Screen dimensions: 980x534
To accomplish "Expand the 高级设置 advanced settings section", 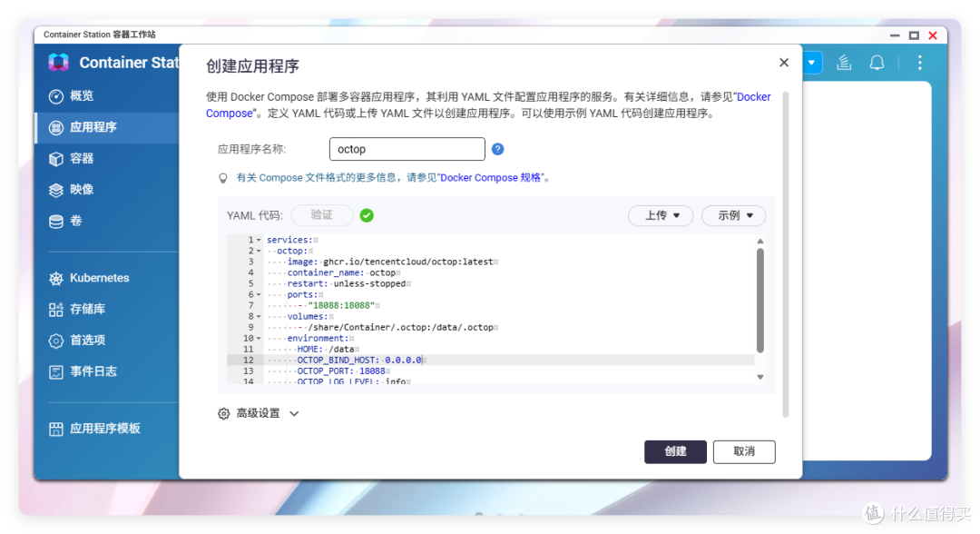I will (258, 413).
